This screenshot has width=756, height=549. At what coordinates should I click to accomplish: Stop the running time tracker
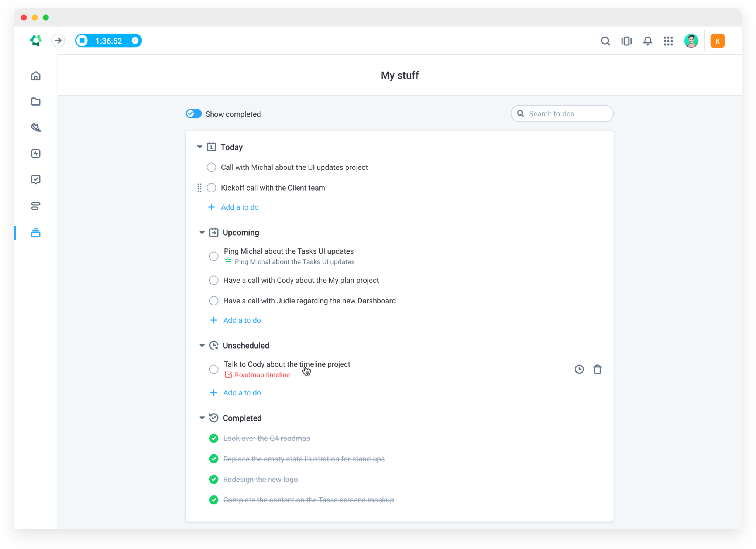pos(82,41)
